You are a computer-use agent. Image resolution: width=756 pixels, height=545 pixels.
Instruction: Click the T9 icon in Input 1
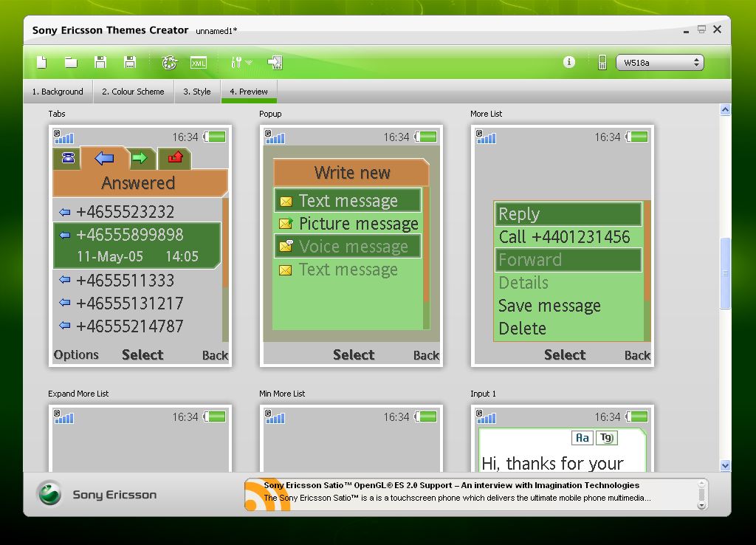(x=607, y=438)
